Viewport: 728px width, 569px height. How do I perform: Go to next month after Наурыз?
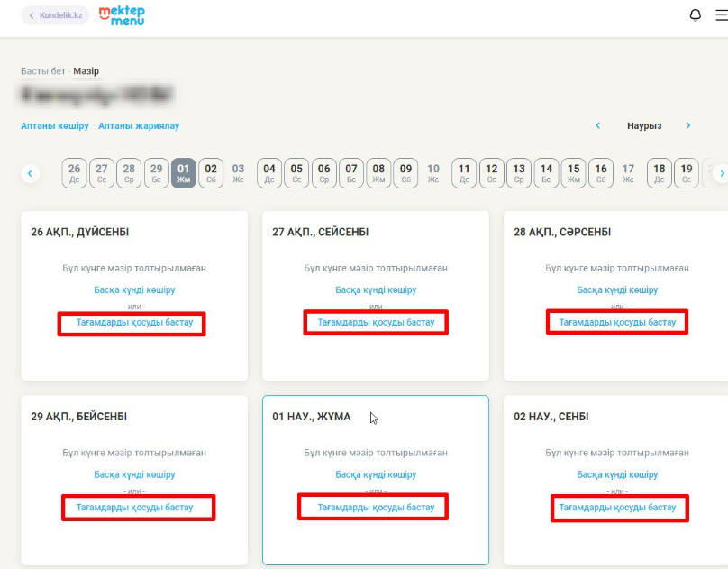688,126
